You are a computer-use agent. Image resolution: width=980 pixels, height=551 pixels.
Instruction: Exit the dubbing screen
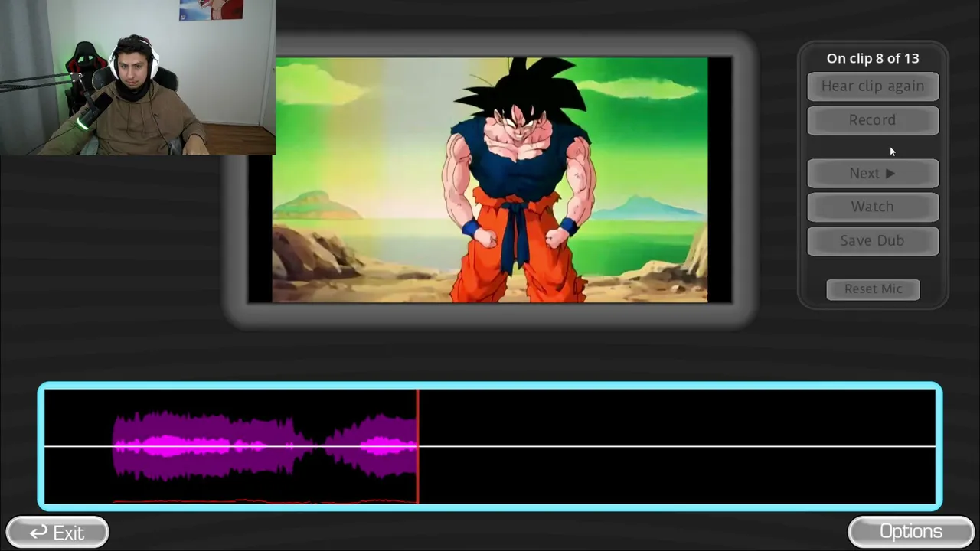[57, 532]
